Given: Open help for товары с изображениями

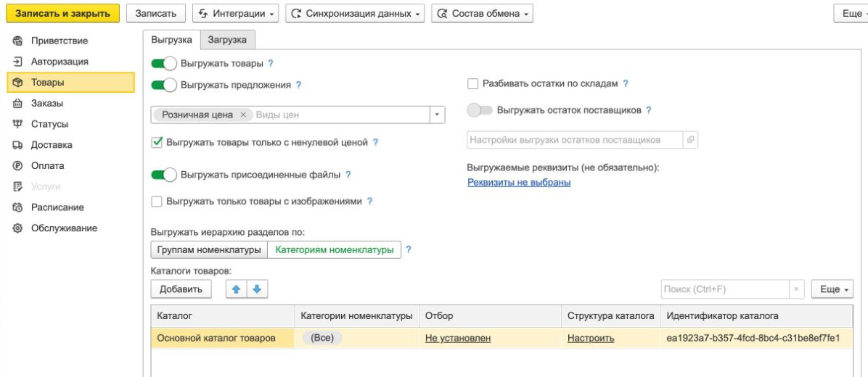Looking at the screenshot, I should pos(369,202).
